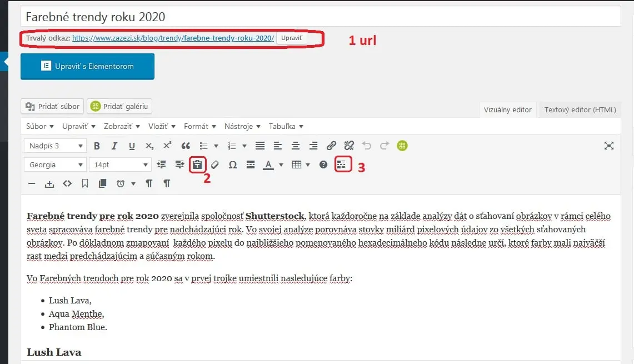Switch to the Textový editor (HTML) tab
The image size is (634, 364).
(580, 109)
